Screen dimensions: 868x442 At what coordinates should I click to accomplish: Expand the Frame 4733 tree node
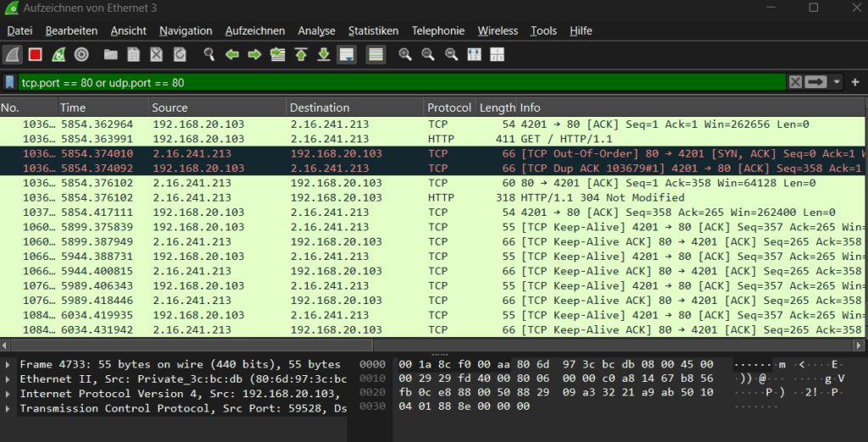(x=7, y=364)
